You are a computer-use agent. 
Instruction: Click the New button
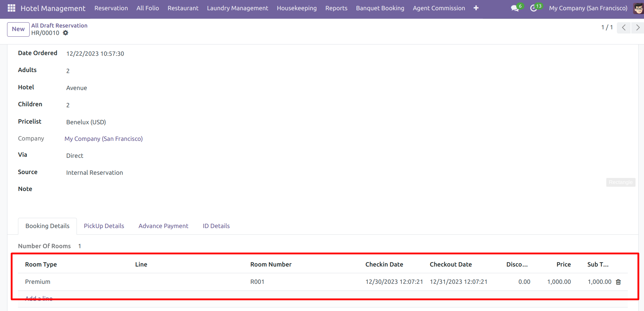[x=18, y=29]
